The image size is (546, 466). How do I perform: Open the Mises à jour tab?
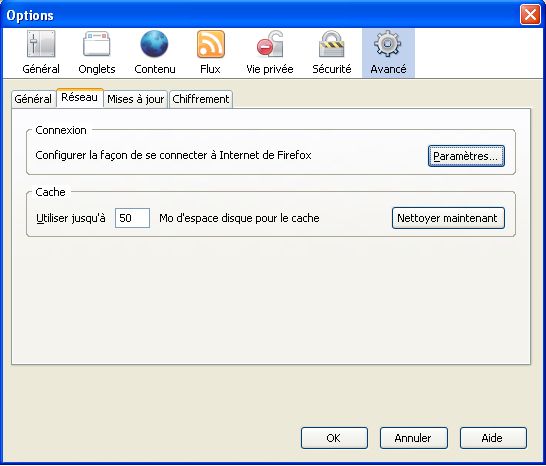(135, 99)
